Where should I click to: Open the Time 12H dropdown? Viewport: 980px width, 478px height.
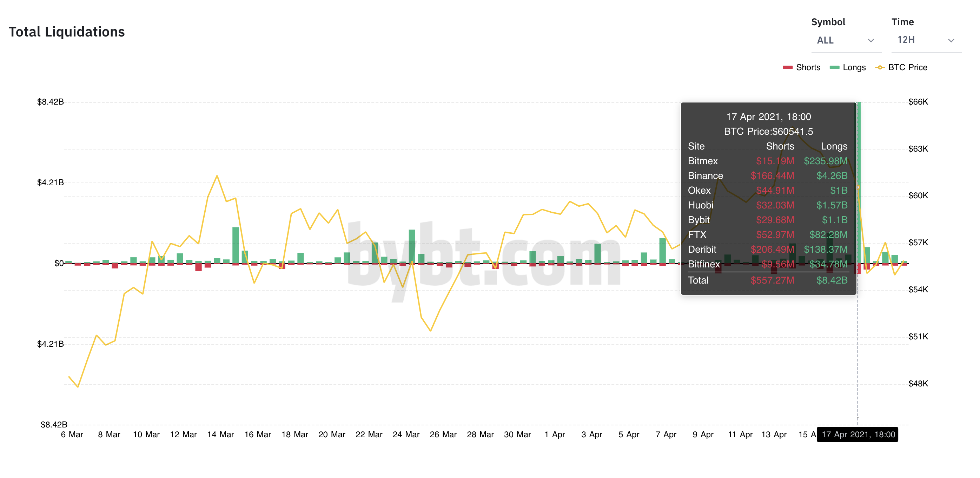926,40
